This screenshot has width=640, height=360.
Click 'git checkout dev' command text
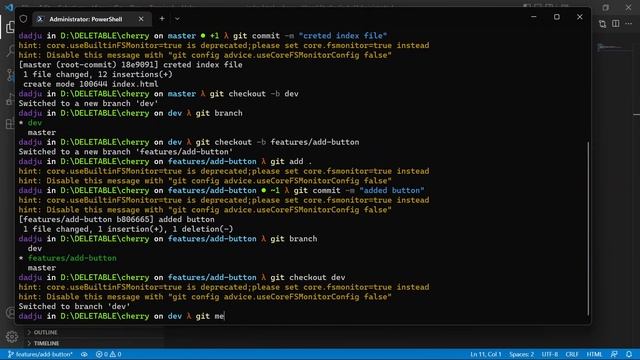click(308, 278)
